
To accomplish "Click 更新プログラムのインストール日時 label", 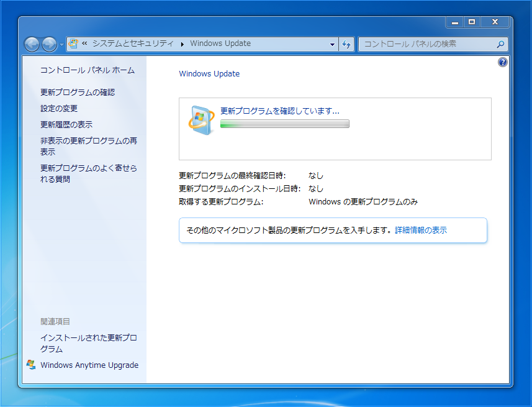I will pyautogui.click(x=240, y=188).
